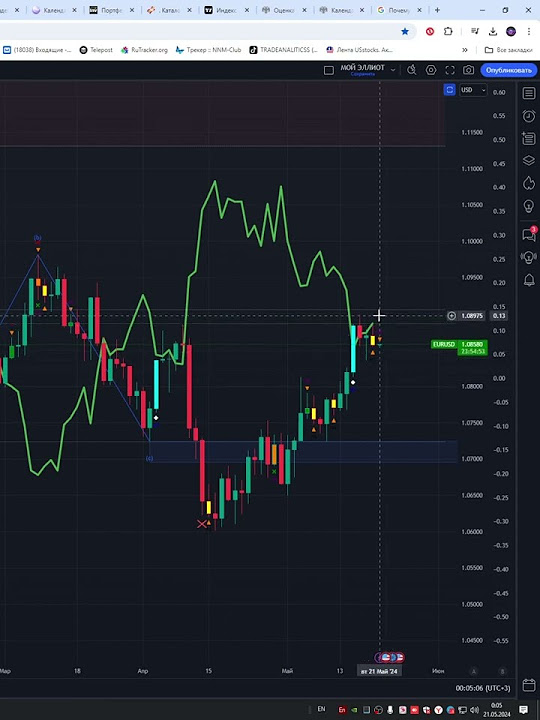540x720 pixels.
Task: Open the browser extensions puzzle icon
Action: (x=448, y=31)
